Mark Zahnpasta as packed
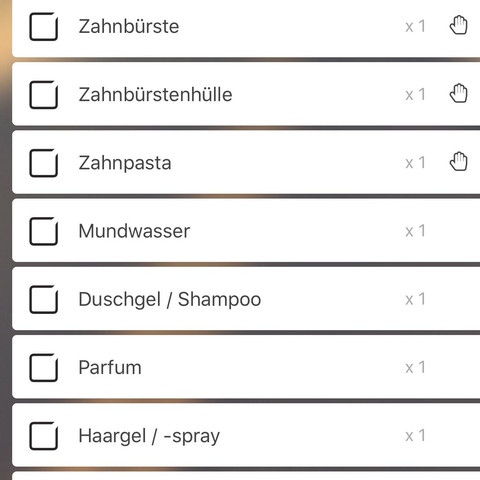480x480 pixels. (44, 163)
